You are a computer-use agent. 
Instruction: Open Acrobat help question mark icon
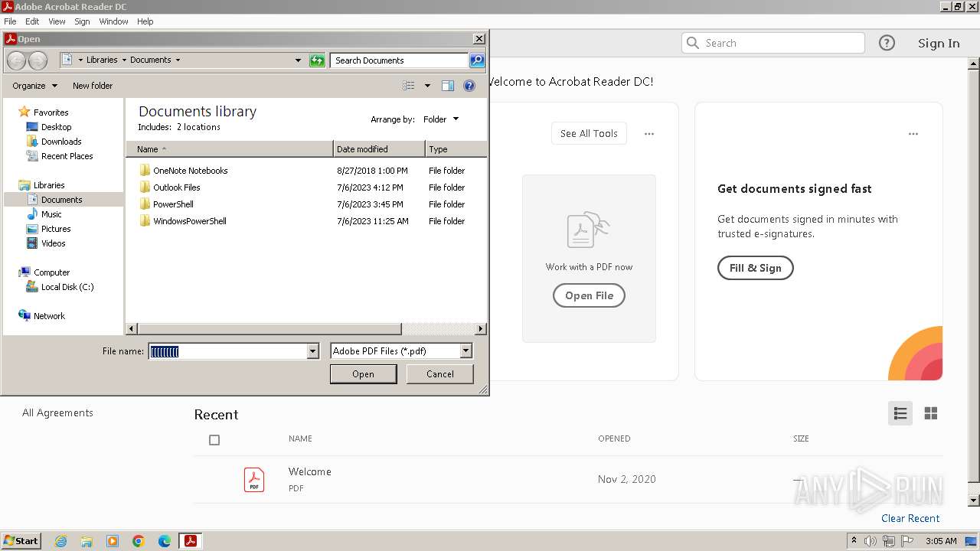(887, 43)
